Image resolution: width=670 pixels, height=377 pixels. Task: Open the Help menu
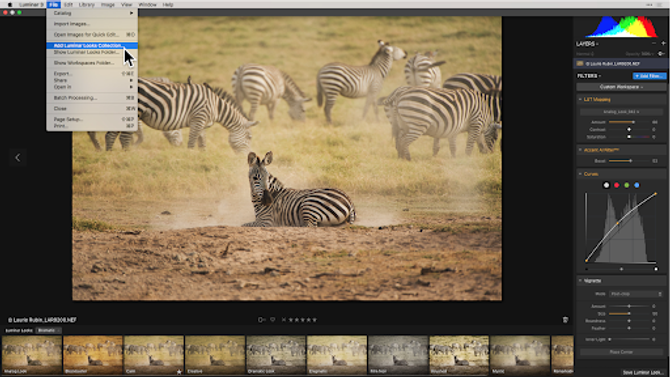coord(168,4)
